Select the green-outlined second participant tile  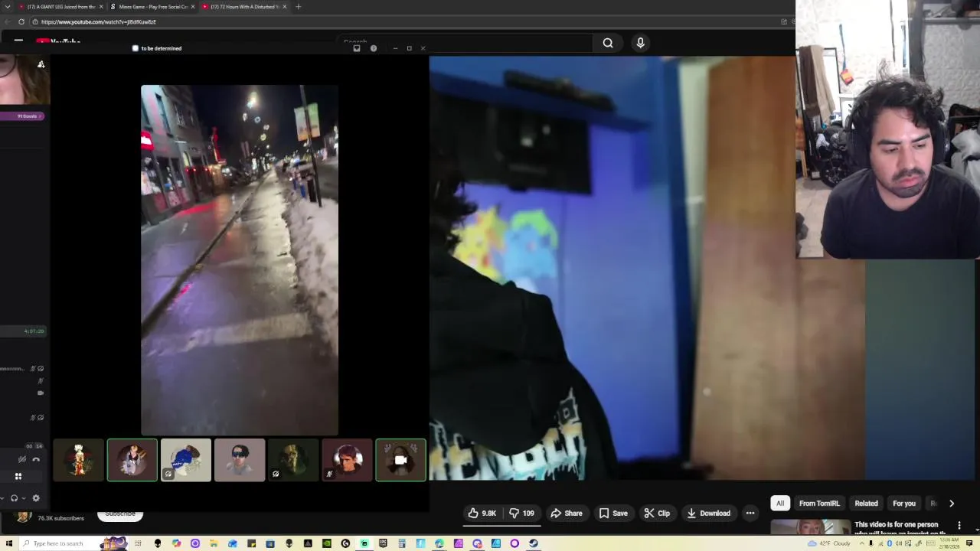132,460
